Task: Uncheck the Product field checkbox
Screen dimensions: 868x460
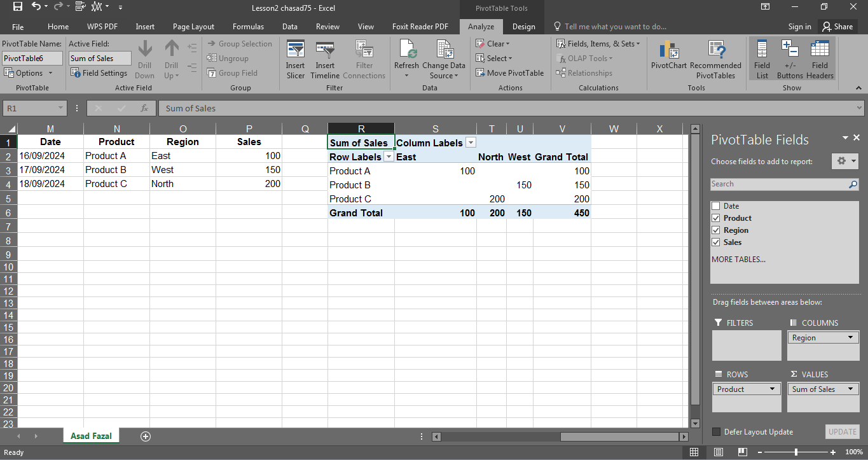Action: coord(716,218)
